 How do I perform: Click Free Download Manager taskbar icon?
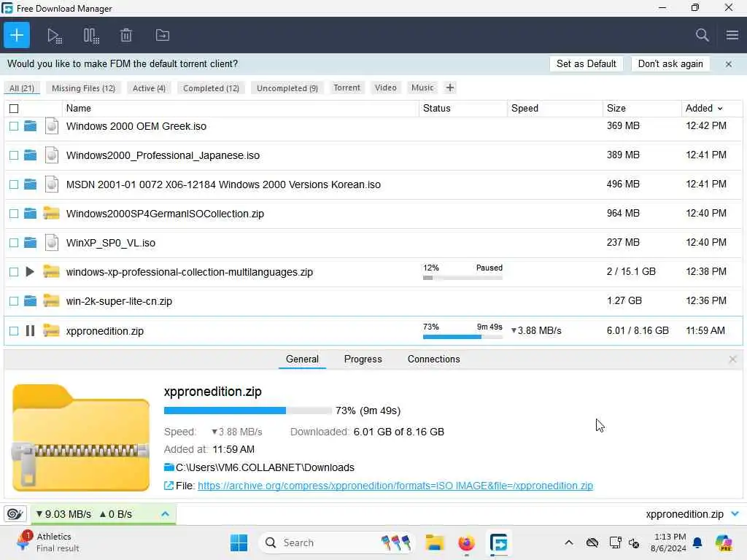coord(498,542)
